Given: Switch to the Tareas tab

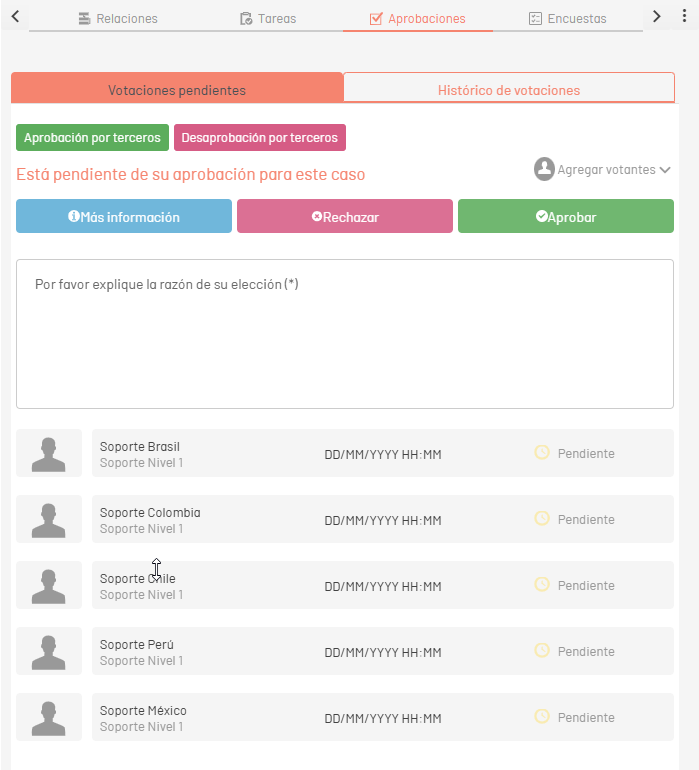Looking at the screenshot, I should coord(268,19).
